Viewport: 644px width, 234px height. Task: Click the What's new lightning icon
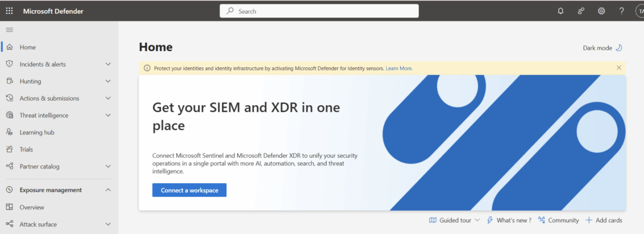click(489, 220)
